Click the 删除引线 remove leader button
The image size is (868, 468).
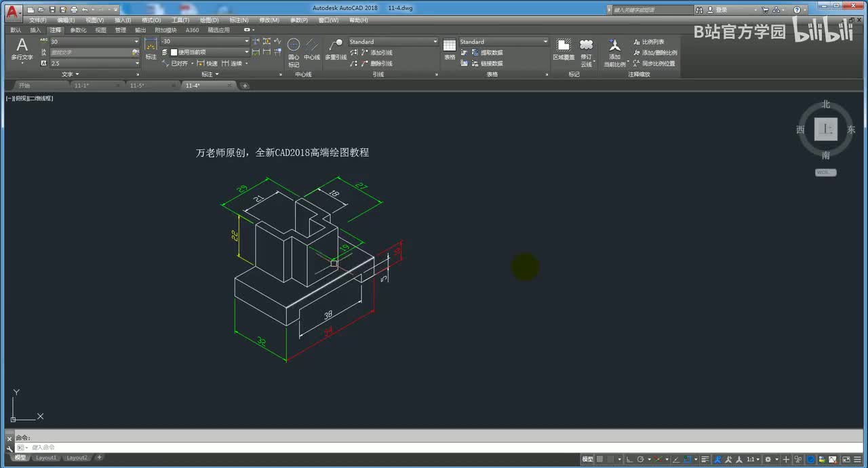coord(376,63)
